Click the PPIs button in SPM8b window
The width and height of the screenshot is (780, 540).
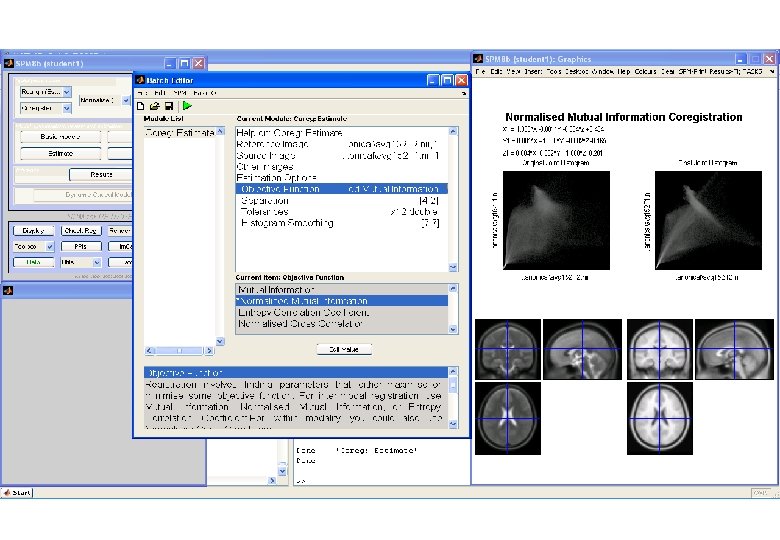(81, 246)
